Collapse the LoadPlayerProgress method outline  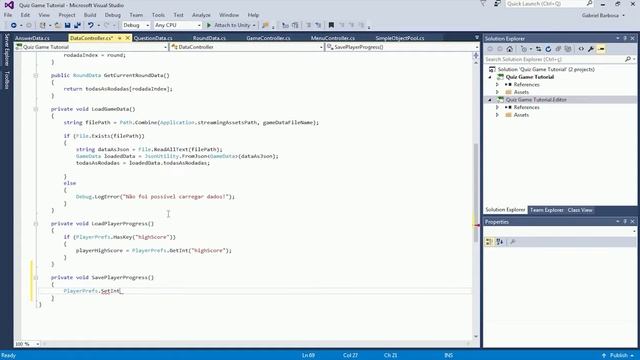[x=36, y=224]
